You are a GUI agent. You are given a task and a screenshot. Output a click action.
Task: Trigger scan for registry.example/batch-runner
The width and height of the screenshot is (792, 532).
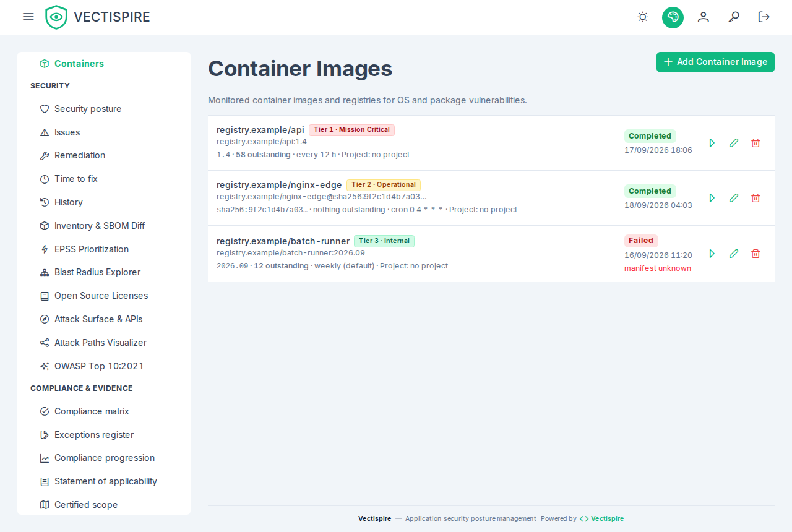712,254
